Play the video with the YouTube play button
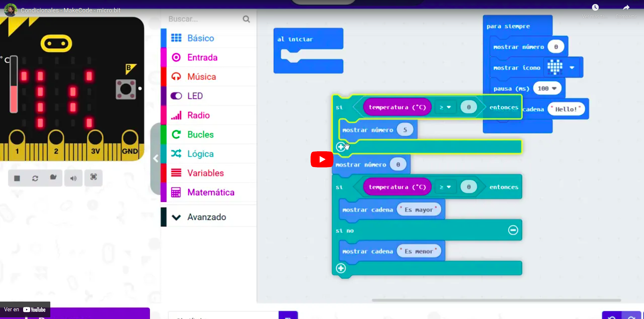The image size is (644, 319). coord(321,159)
